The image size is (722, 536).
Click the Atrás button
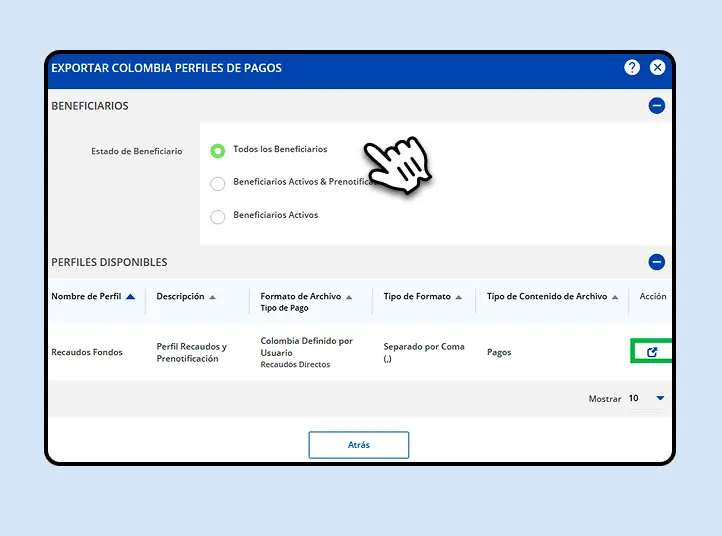click(x=359, y=445)
